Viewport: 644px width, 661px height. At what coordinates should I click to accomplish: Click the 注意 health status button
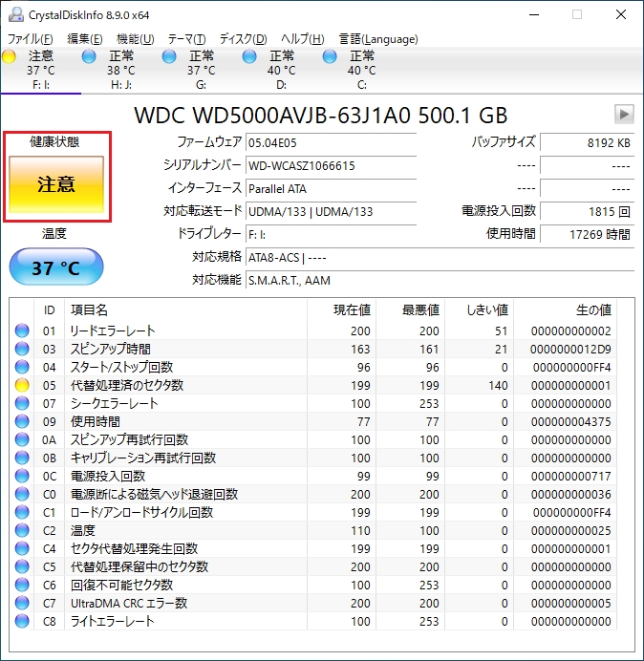56,184
